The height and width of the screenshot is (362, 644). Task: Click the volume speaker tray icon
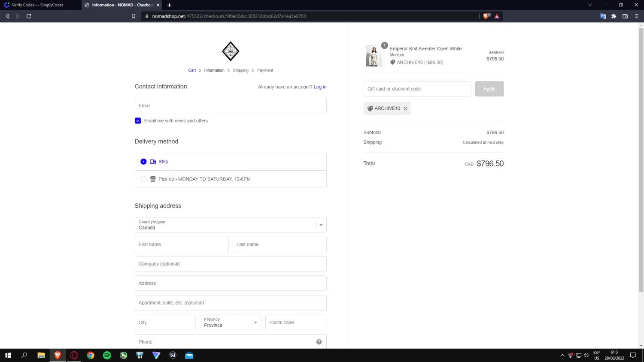click(x=586, y=355)
